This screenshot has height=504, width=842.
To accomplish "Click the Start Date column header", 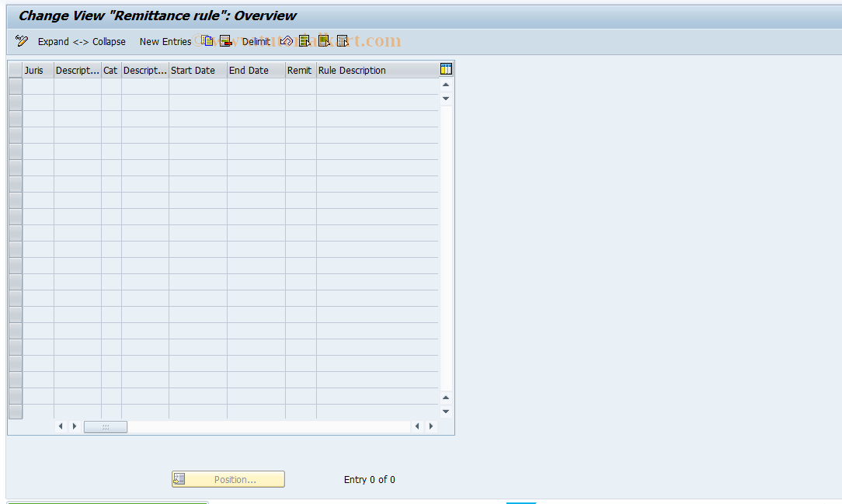I will tap(198, 71).
